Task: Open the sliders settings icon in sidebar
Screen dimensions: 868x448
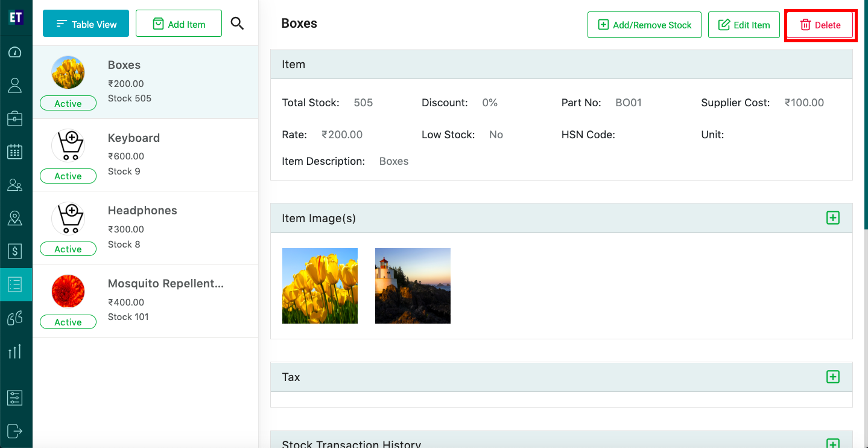Action: point(15,398)
